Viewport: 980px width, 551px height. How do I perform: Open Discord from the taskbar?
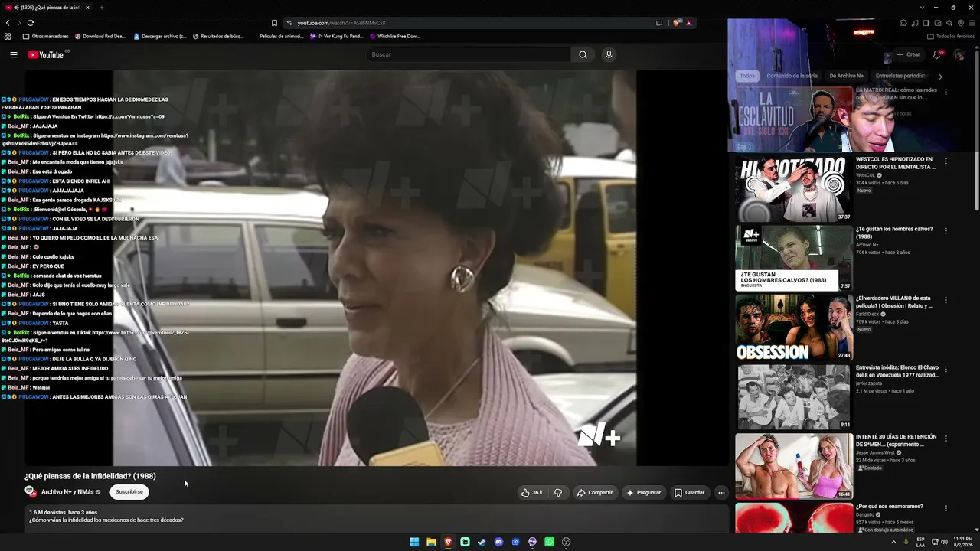tap(498, 542)
